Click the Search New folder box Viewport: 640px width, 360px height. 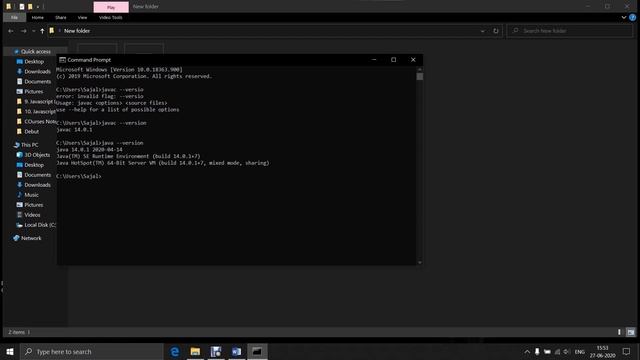coord(569,31)
